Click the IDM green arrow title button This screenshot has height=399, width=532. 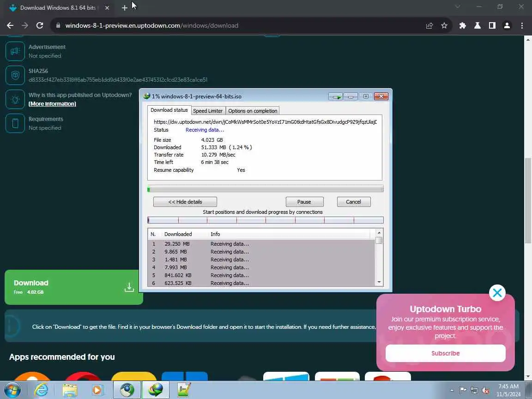[336, 97]
